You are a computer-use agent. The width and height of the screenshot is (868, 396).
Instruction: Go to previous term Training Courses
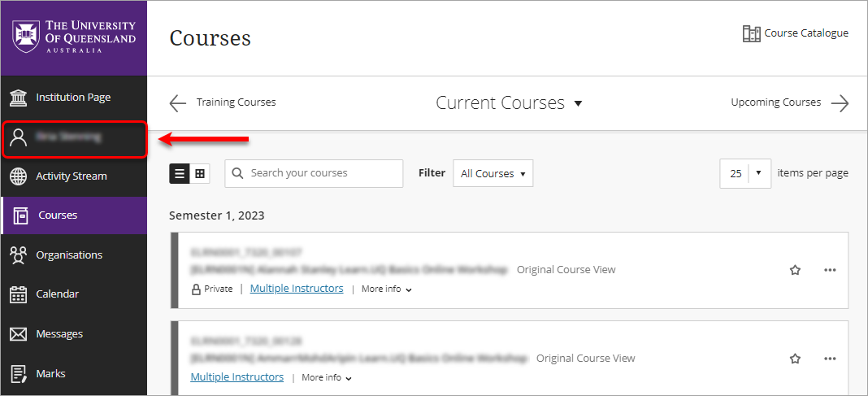[222, 102]
